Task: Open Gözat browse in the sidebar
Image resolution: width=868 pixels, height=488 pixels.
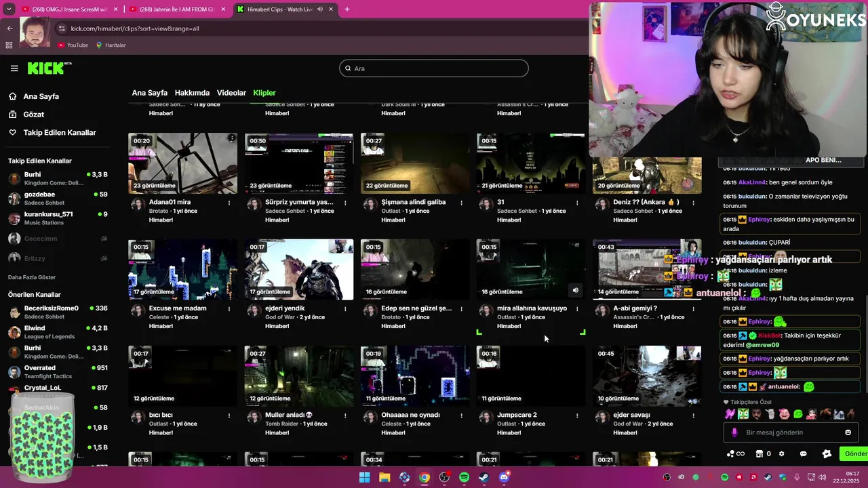Action: point(34,115)
